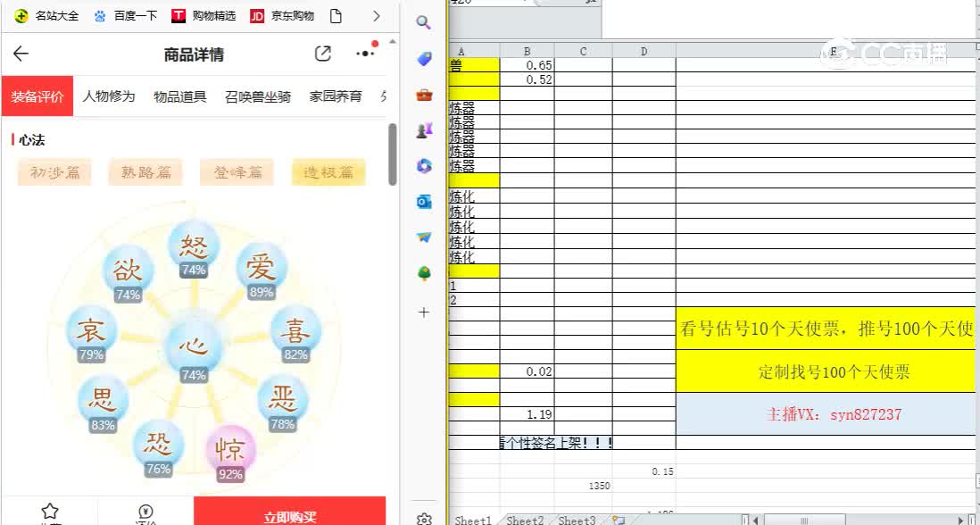Select column C header in spreadsheet

[583, 51]
